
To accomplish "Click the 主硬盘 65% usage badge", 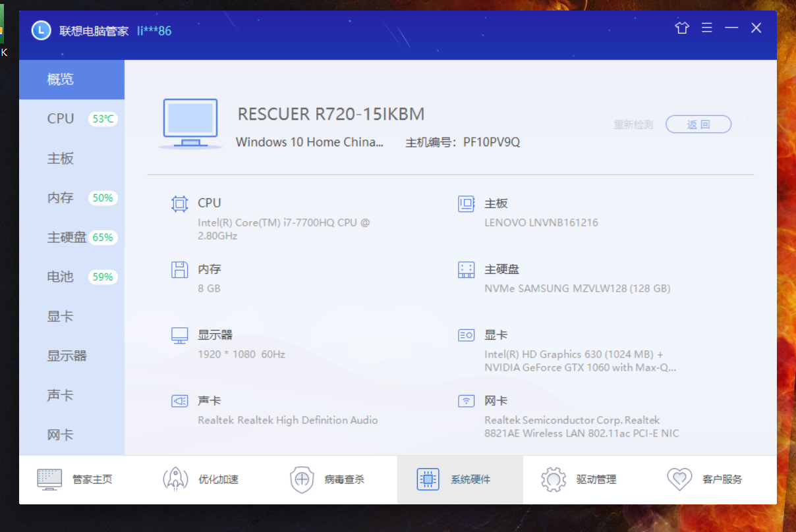I will coord(103,238).
